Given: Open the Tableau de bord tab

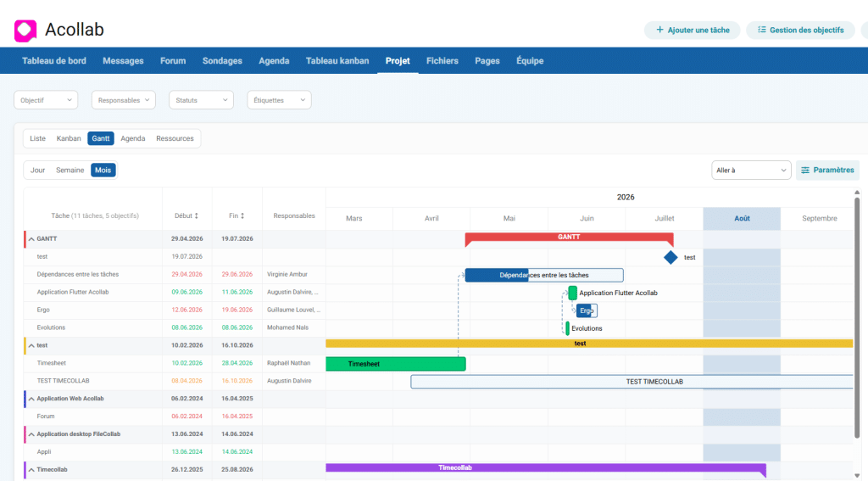Looking at the screenshot, I should tap(54, 61).
